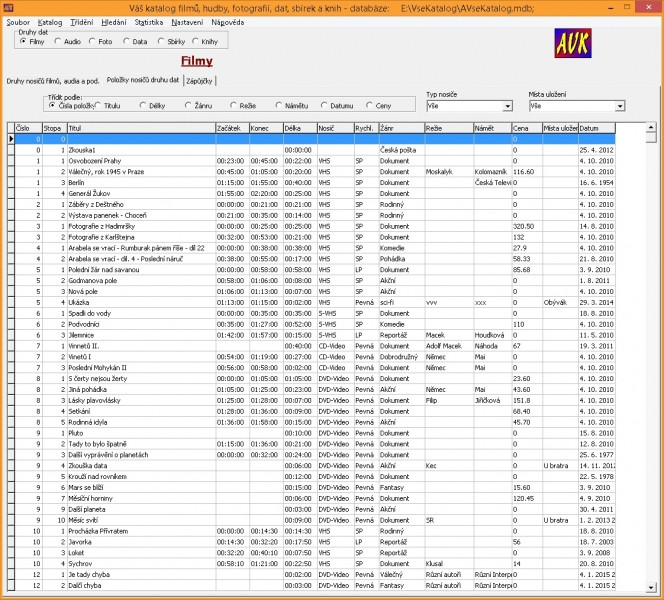Click the location cell 'Obývák'
Screen dimensions: 664x600
[560, 302]
